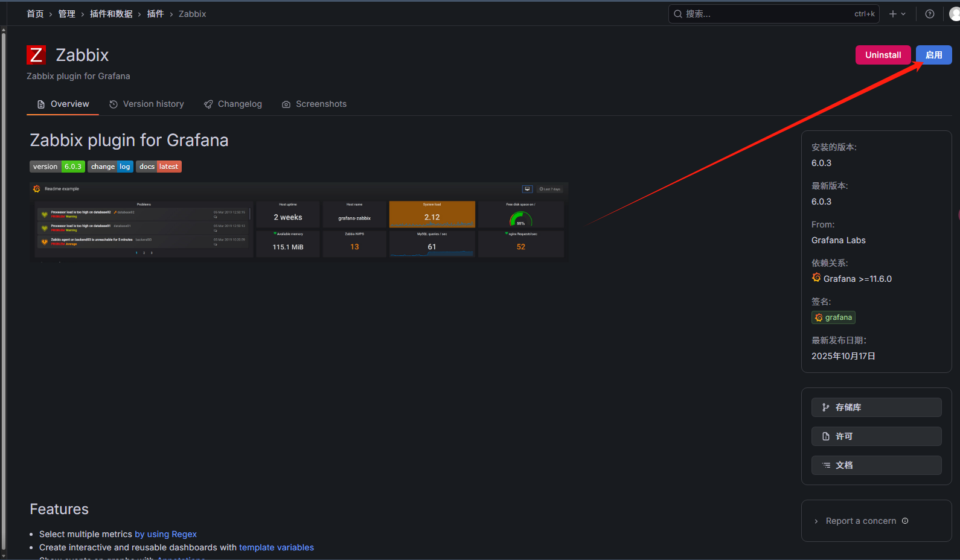The height and width of the screenshot is (560, 960).
Task: Click the Features heading
Action: (x=59, y=509)
